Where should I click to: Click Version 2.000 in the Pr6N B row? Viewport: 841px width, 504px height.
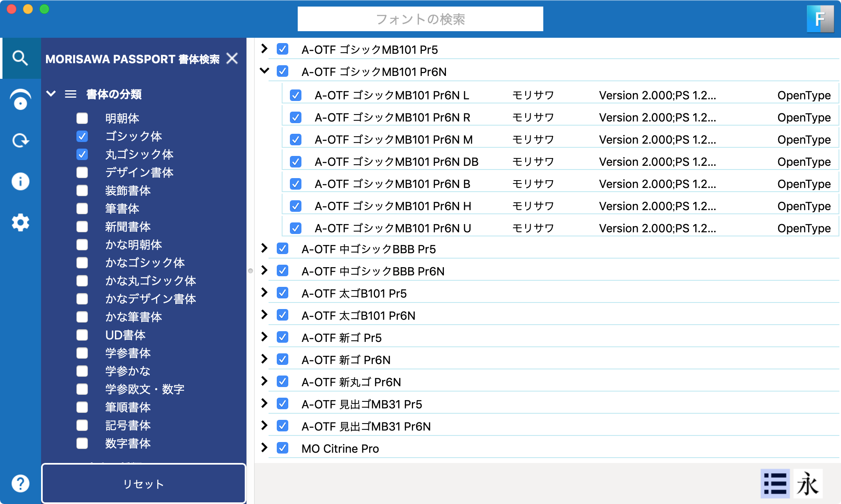(657, 184)
